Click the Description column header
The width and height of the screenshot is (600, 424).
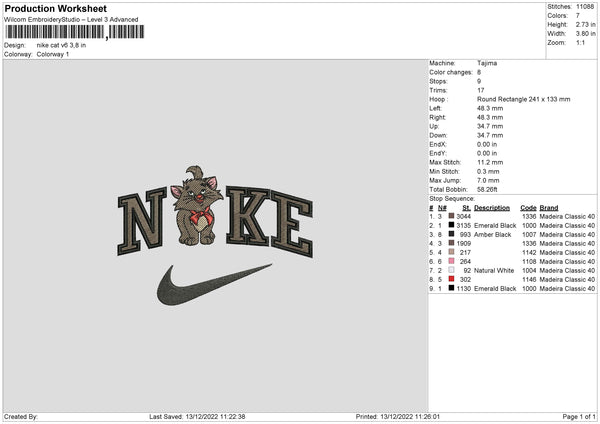click(492, 208)
